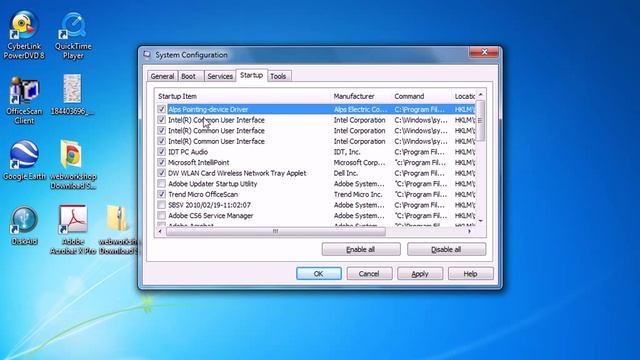This screenshot has height=360, width=640.
Task: Open Google Earth desktop shortcut
Action: point(24,160)
